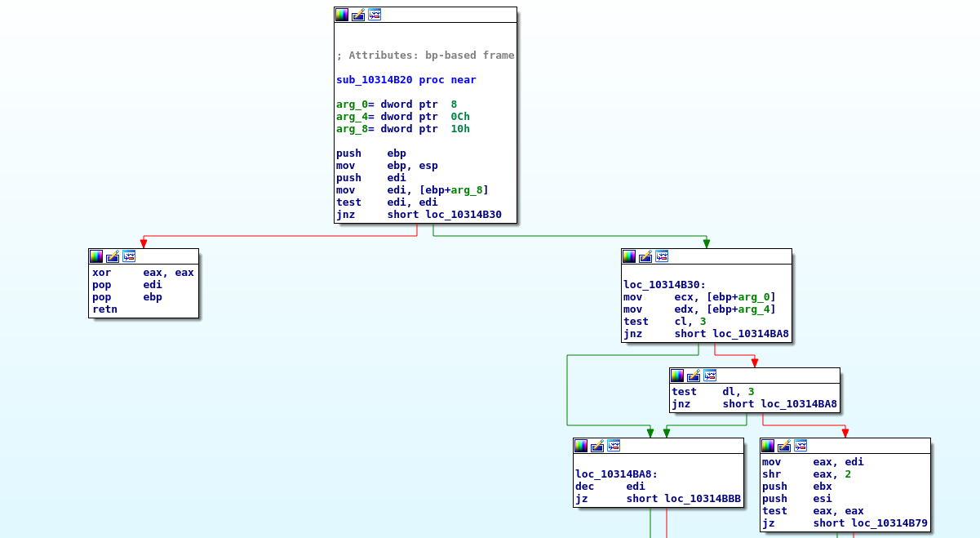Click the loc_10314BBB jump target in the jz instruction
980x538 pixels.
coord(702,499)
